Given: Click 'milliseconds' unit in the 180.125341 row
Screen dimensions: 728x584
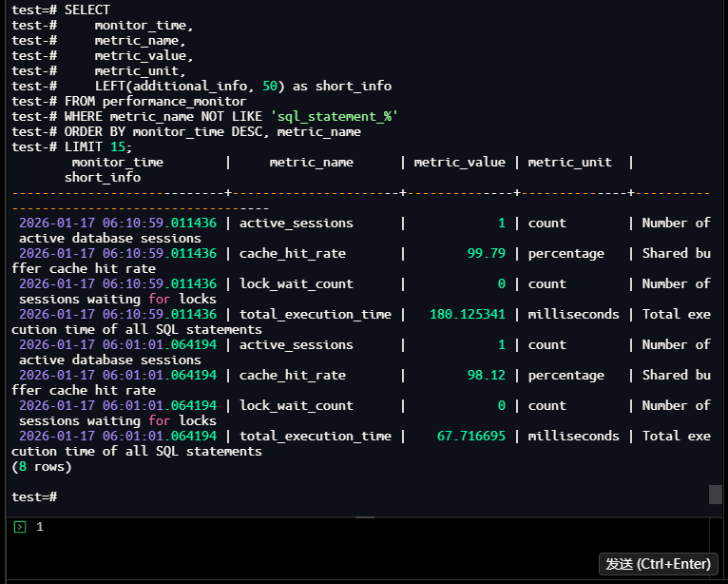Looking at the screenshot, I should (x=573, y=314).
